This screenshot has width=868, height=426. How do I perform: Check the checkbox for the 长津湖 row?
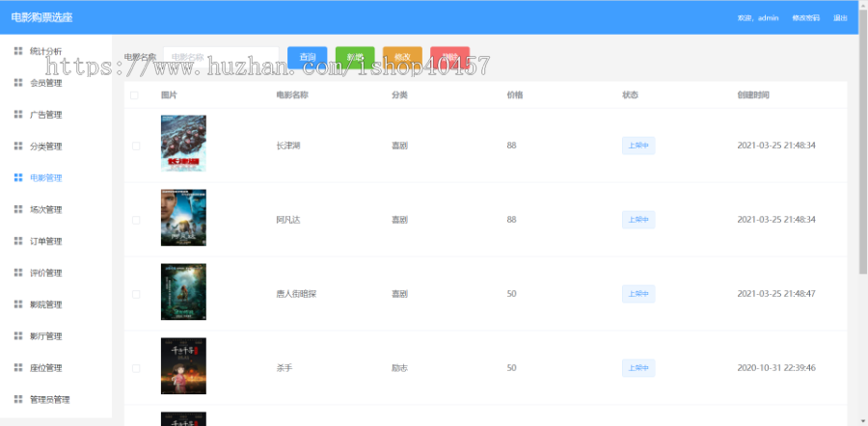(x=136, y=146)
